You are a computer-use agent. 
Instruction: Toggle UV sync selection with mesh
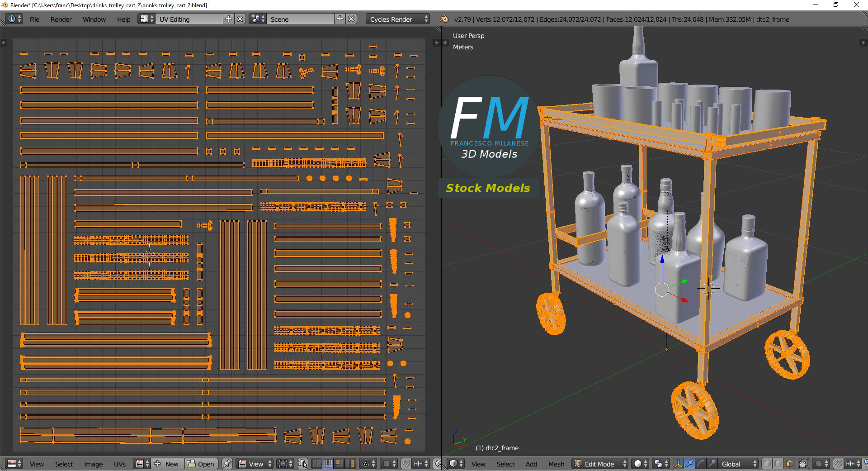pos(303,464)
